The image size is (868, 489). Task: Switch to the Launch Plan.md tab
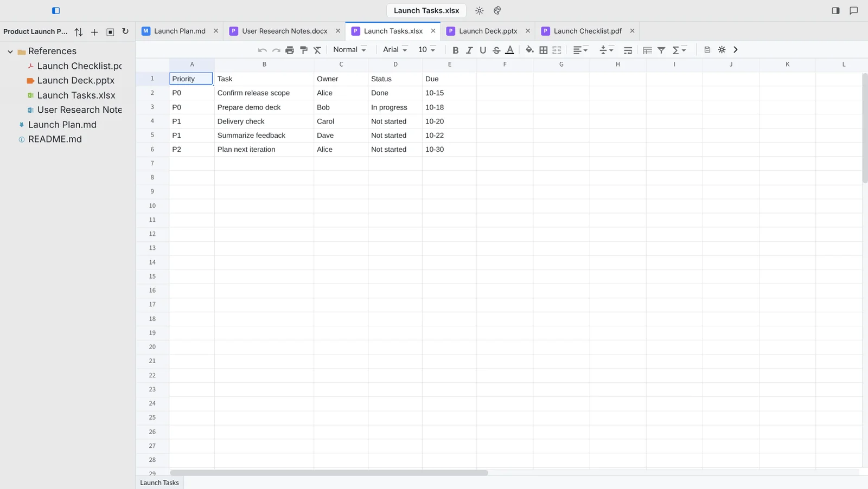(x=180, y=31)
